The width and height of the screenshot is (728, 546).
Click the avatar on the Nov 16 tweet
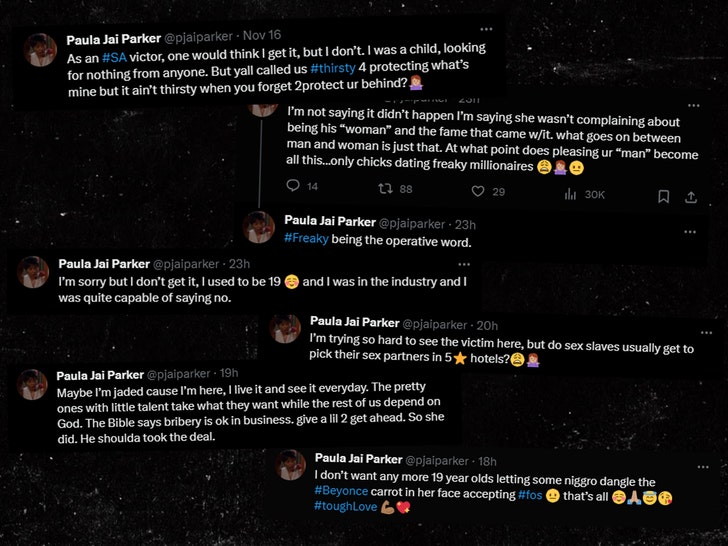[40, 50]
